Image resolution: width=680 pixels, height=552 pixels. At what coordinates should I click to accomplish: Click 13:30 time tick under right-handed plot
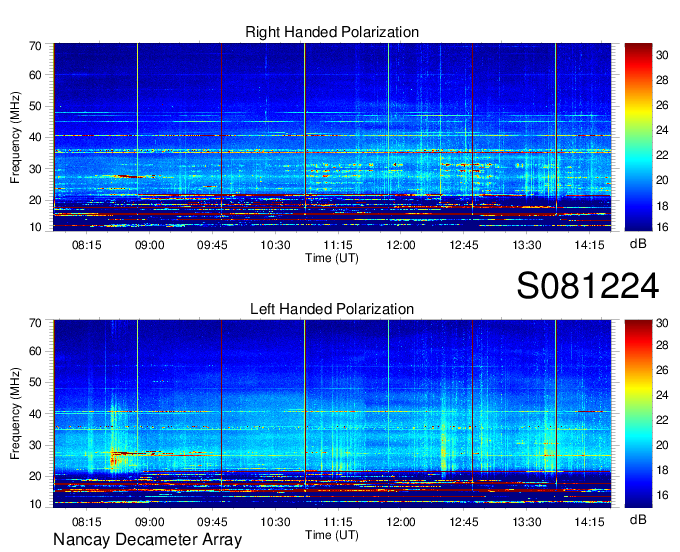(x=526, y=245)
